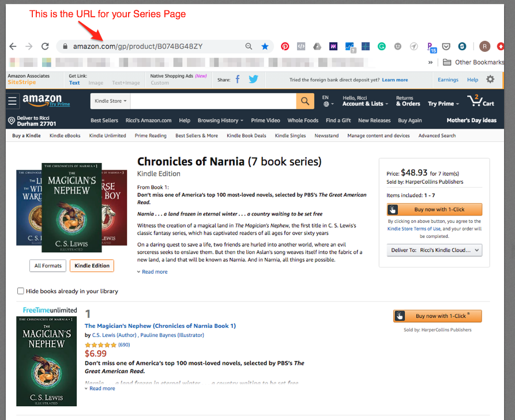Reload the page in the browser
515x420 pixels.
pos(45,47)
